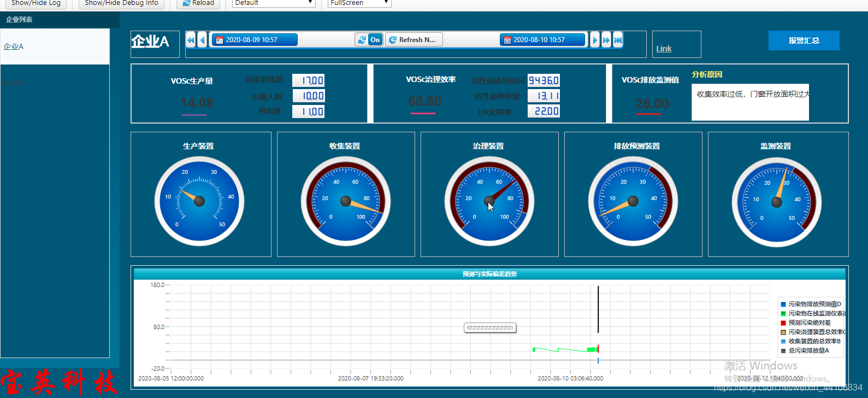Jump back with double-left arrow icon

pos(191,40)
